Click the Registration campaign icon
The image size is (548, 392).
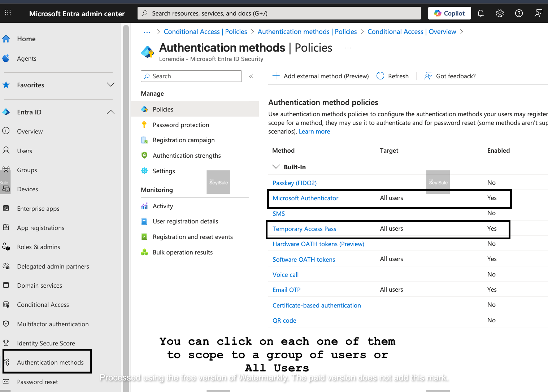point(144,140)
